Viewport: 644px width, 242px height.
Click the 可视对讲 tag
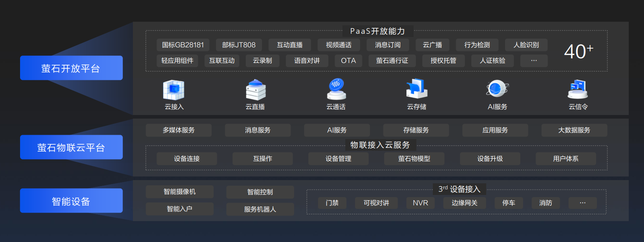376,203
